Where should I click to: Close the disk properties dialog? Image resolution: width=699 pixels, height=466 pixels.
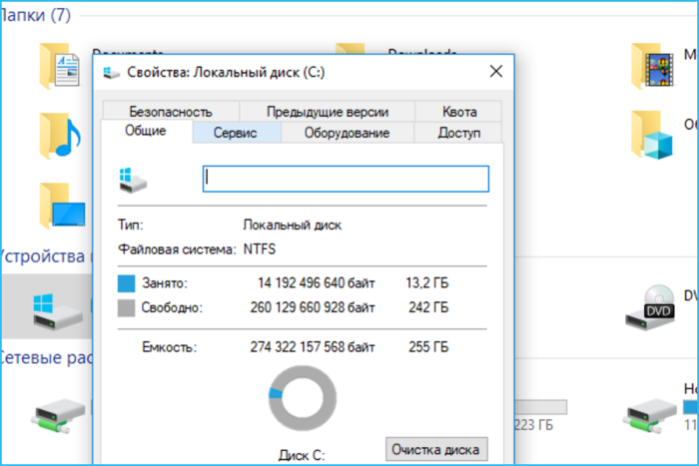(x=496, y=71)
